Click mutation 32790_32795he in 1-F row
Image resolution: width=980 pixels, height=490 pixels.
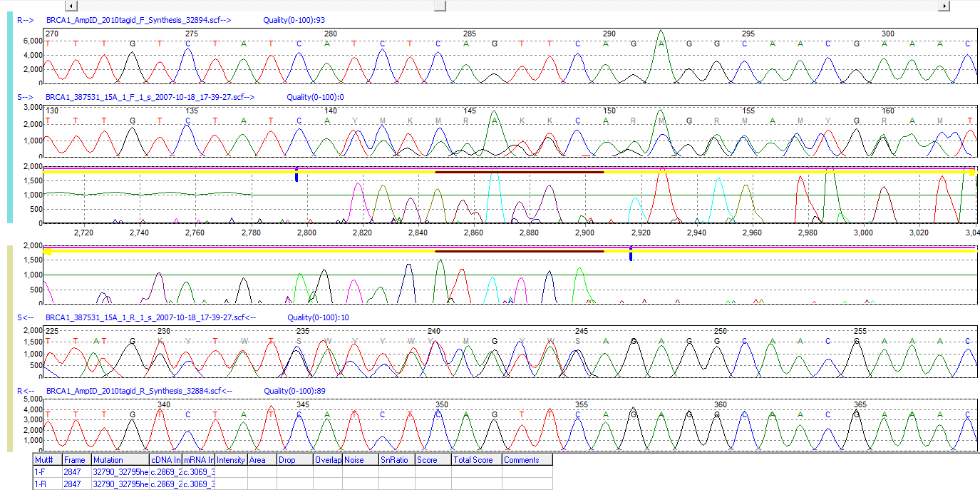[120, 472]
